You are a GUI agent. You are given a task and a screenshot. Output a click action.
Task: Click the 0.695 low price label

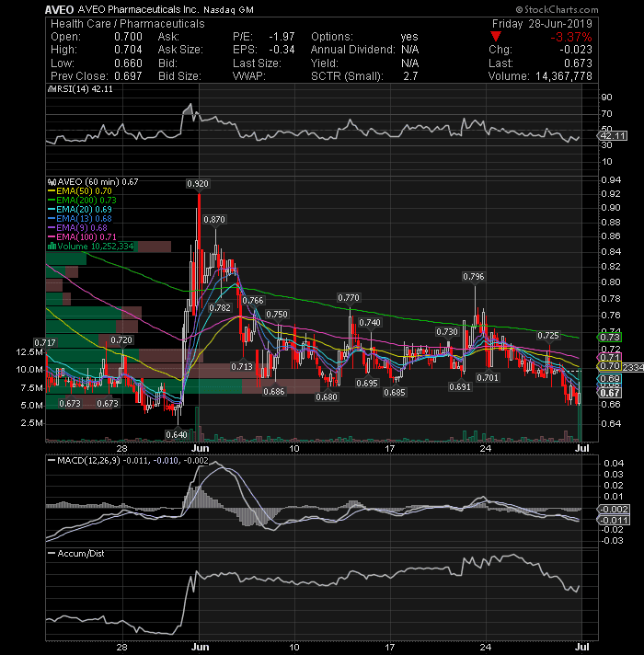367,384
